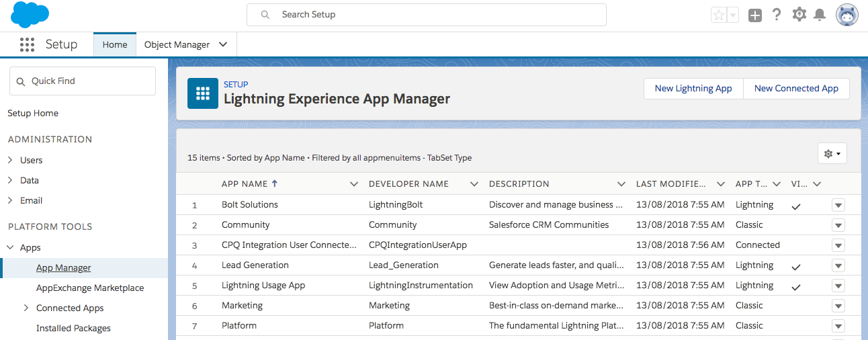Screen dimensions: 868x340
Task: Sort by the Description column header
Action: (519, 183)
